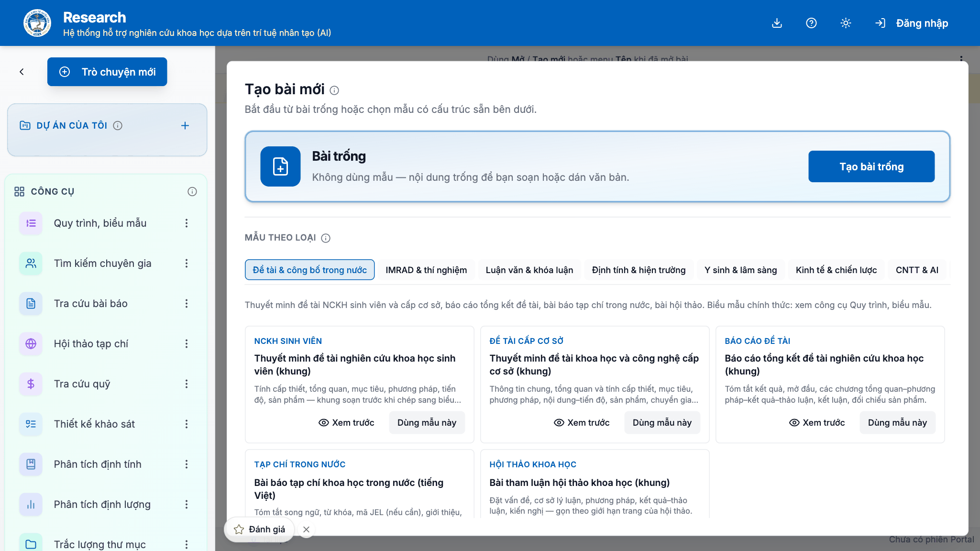Viewport: 980px width, 551px height.
Task: Open Quy trình, biểu mẫu tool
Action: (100, 223)
